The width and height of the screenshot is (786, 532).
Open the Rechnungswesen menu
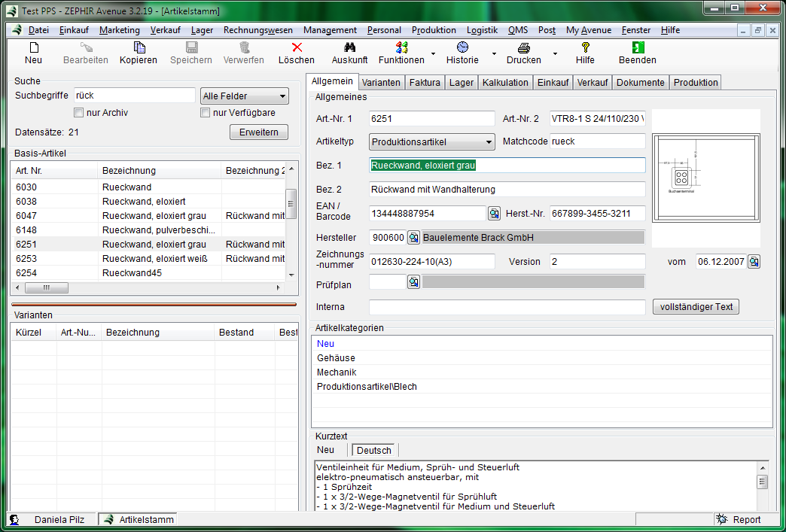[257, 30]
